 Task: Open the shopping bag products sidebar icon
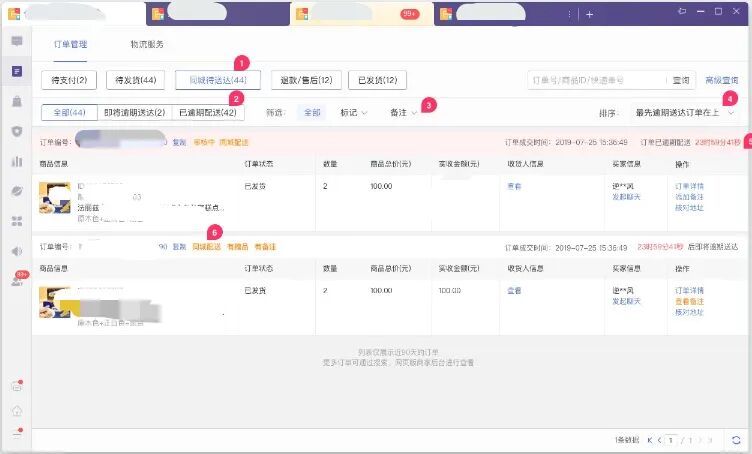click(x=17, y=101)
